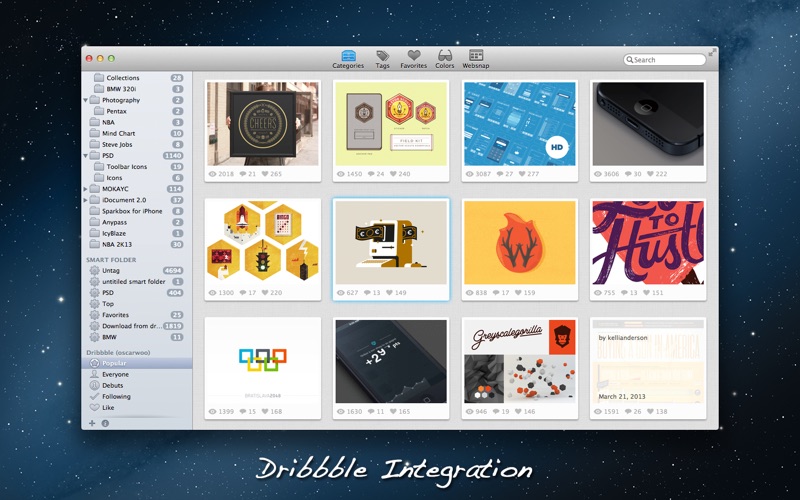Expand the MOKAYC folder

86,189
